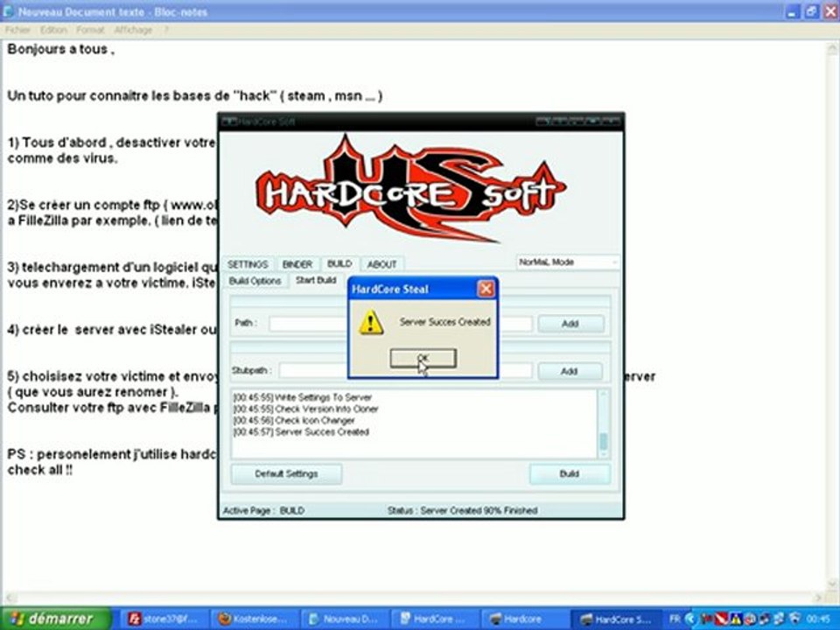
Task: Open Notepad's ? help menu
Action: coord(166,30)
